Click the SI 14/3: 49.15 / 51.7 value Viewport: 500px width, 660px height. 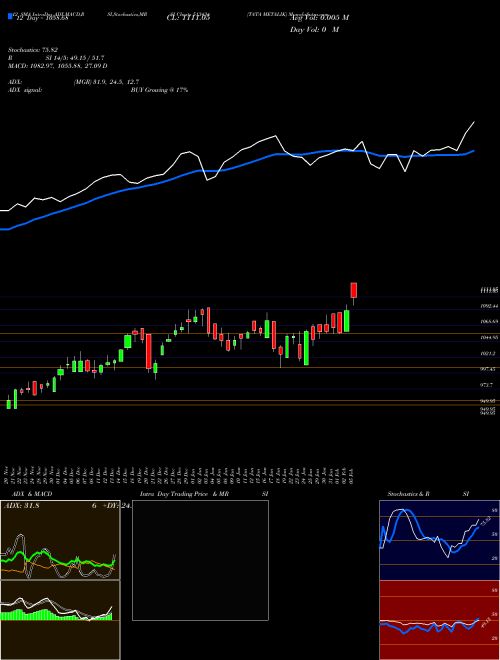[x=75, y=58]
